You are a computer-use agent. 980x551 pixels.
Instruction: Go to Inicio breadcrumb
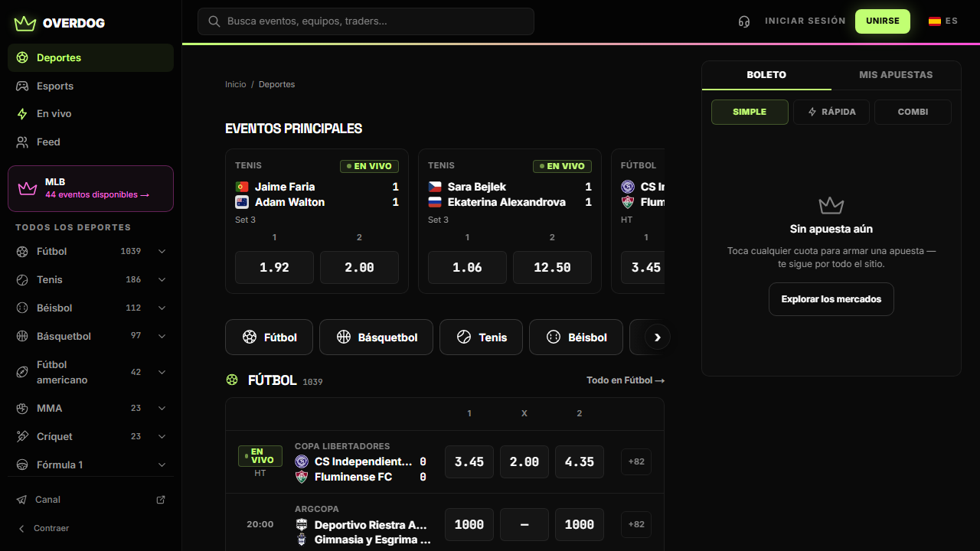[236, 85]
